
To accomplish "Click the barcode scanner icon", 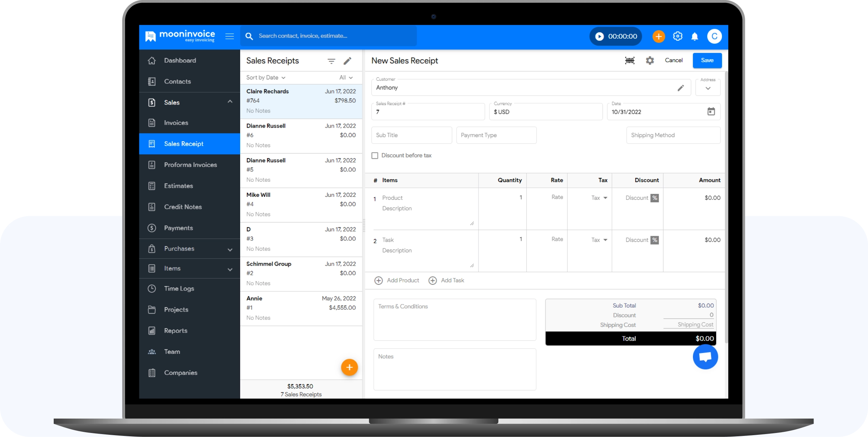I will [x=630, y=61].
